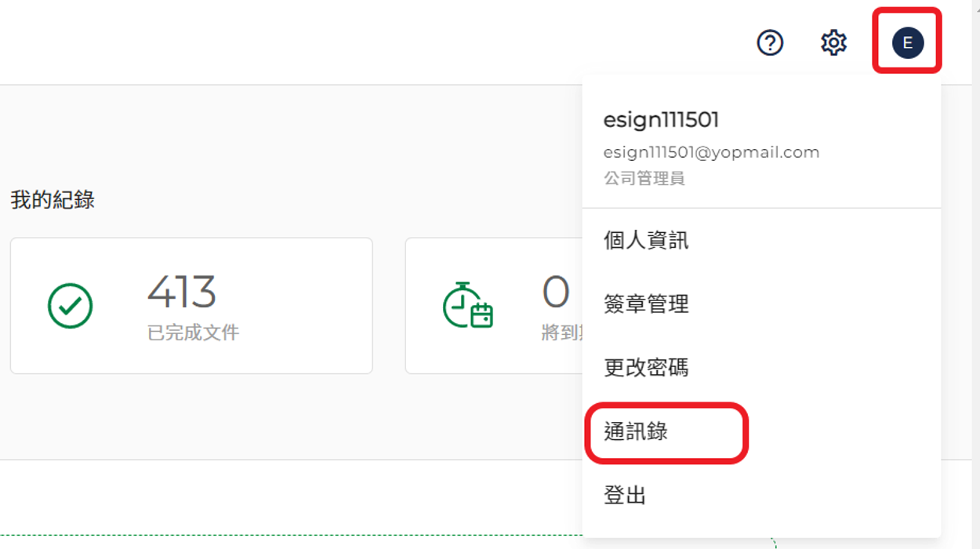Click the green clock-and-calendar icon
The width and height of the screenshot is (980, 549).
point(468,305)
